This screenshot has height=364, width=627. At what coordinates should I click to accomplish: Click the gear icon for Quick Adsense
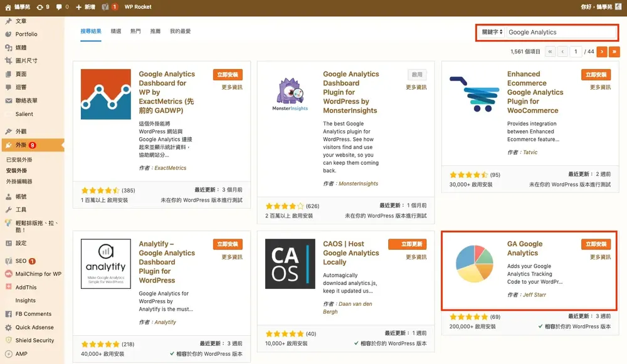click(x=8, y=327)
